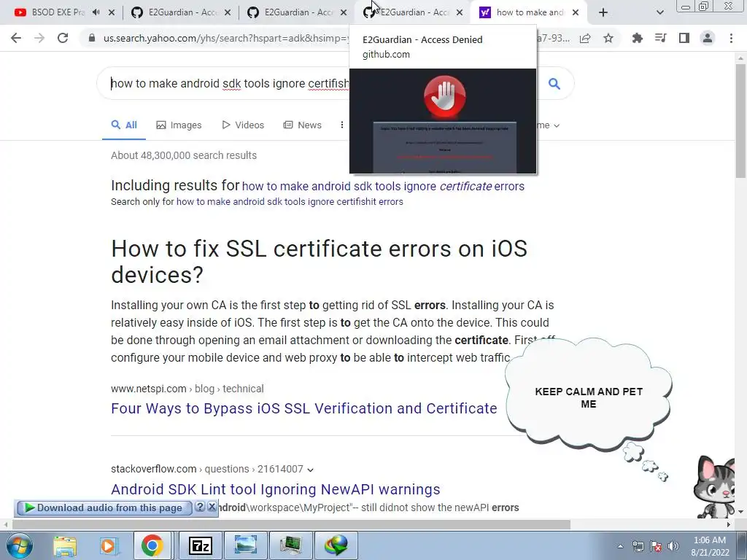Launch media player from taskbar
The height and width of the screenshot is (560, 747).
coord(108,545)
